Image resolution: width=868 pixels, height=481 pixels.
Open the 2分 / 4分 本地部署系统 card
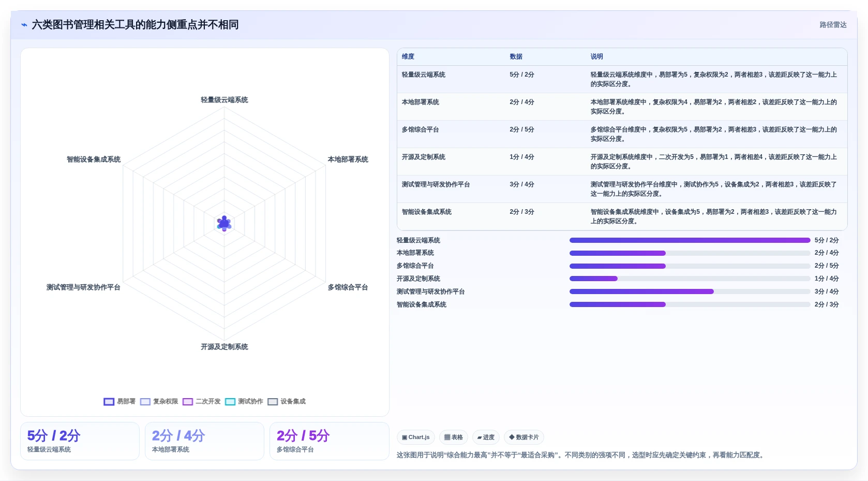204,441
